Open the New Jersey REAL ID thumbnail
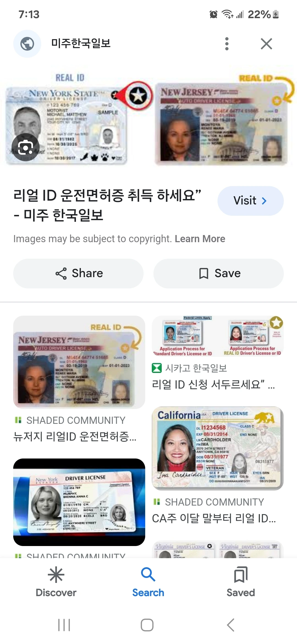Screen dimensions: 297x644 click(79, 362)
